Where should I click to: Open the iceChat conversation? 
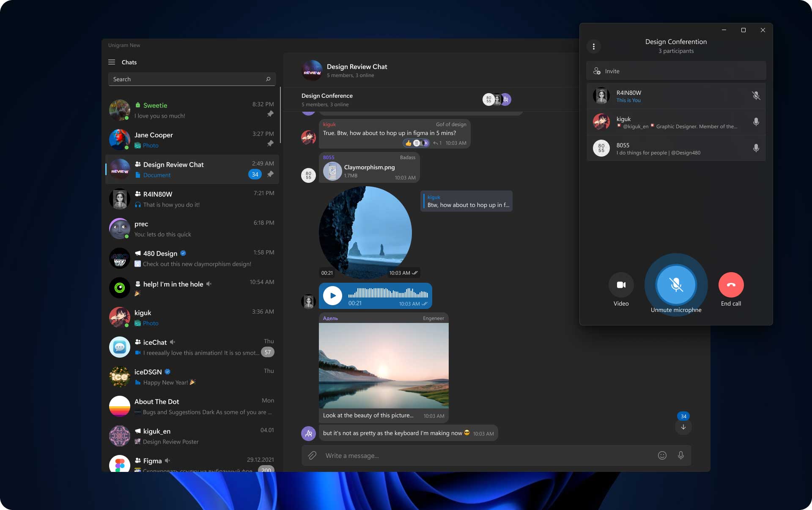pos(192,347)
